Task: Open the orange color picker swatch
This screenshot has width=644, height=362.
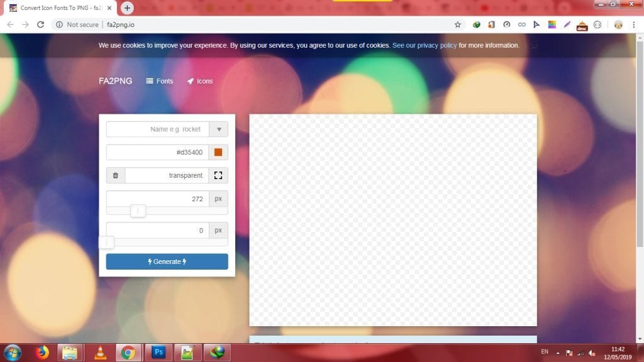Action: [218, 152]
